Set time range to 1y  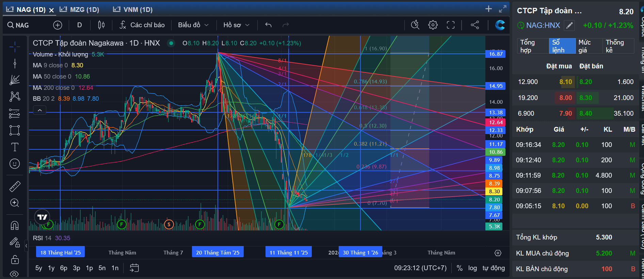click(x=51, y=268)
